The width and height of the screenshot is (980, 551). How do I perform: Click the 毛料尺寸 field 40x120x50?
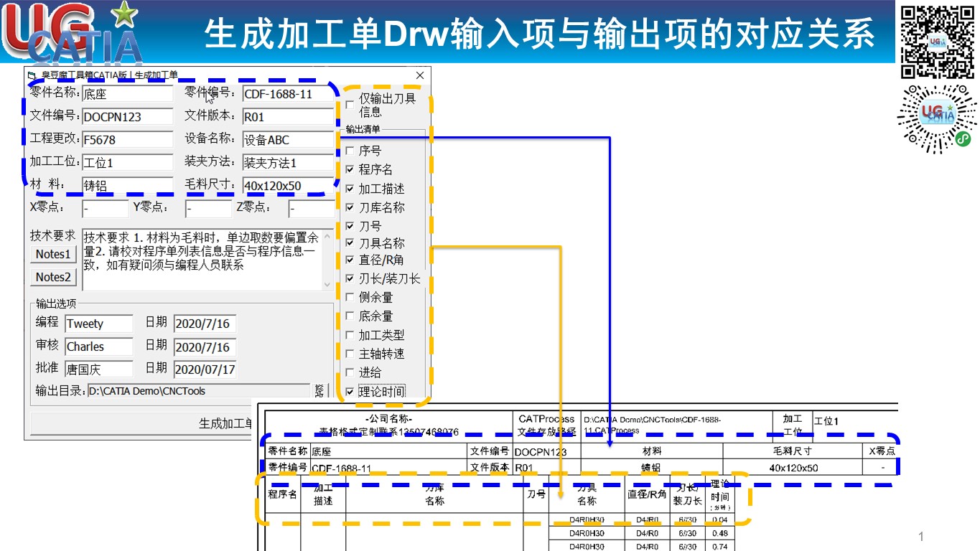[x=288, y=186]
